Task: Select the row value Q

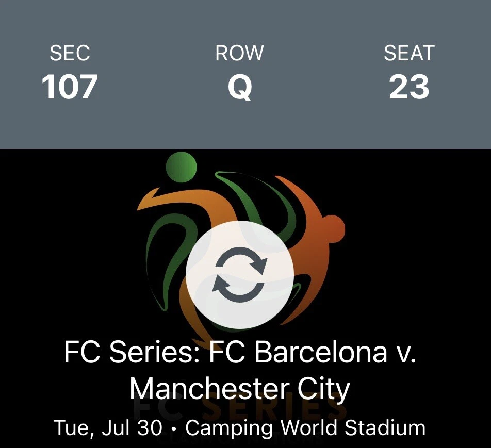Action: coord(240,87)
